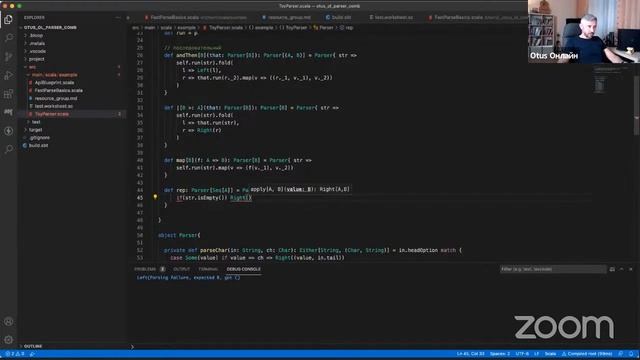Image resolution: width=640 pixels, height=360 pixels.
Task: Click the editor minimap
Action: 609,80
